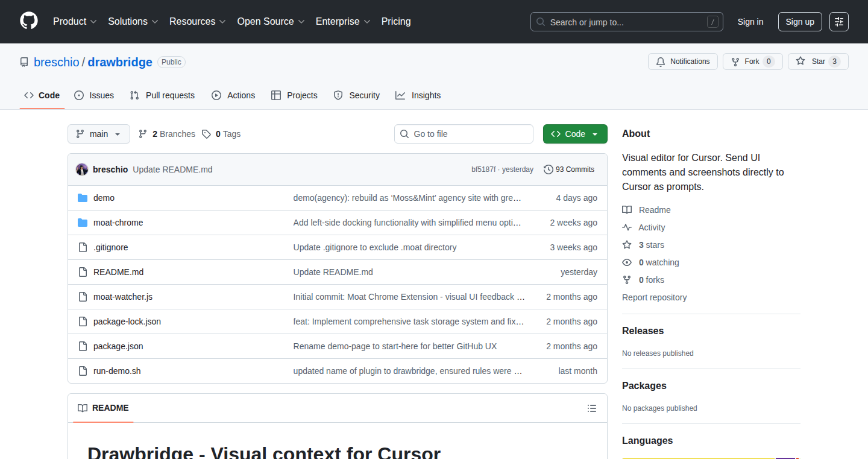Open the 93 Commits link
Viewport: 868px width, 459px height.
point(569,169)
